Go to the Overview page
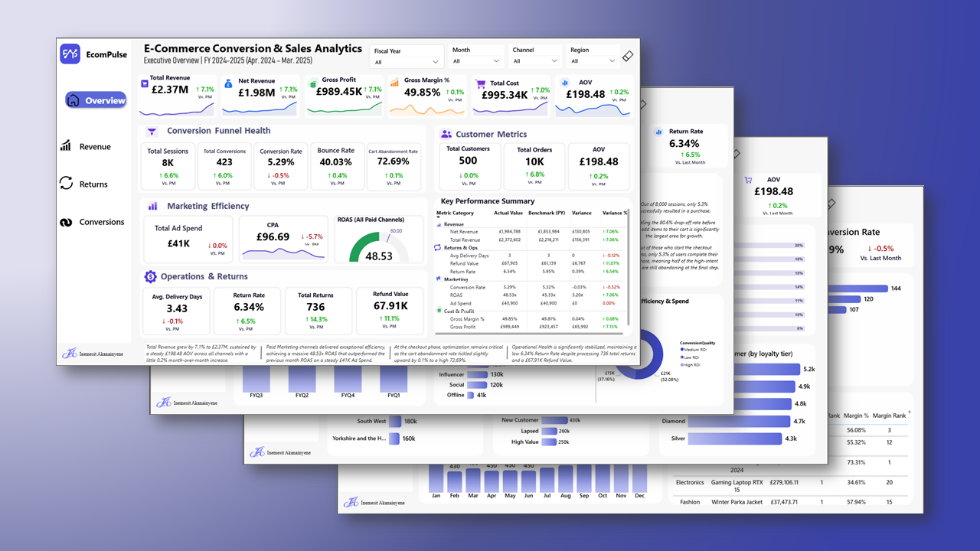 point(96,100)
